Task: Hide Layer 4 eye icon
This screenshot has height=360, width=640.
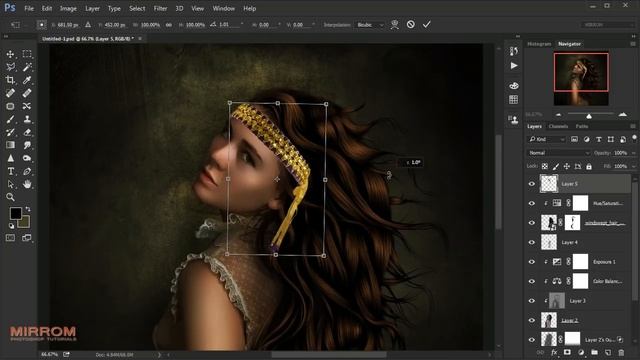Action: pyautogui.click(x=532, y=242)
